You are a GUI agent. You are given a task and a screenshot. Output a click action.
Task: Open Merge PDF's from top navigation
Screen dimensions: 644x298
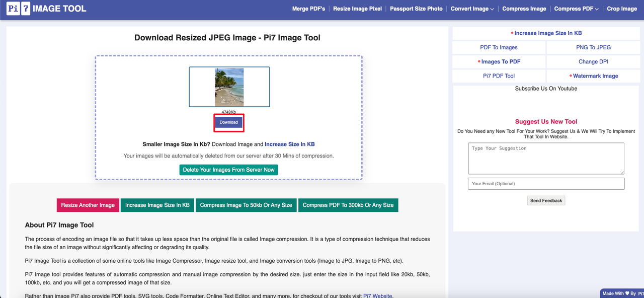(x=308, y=9)
